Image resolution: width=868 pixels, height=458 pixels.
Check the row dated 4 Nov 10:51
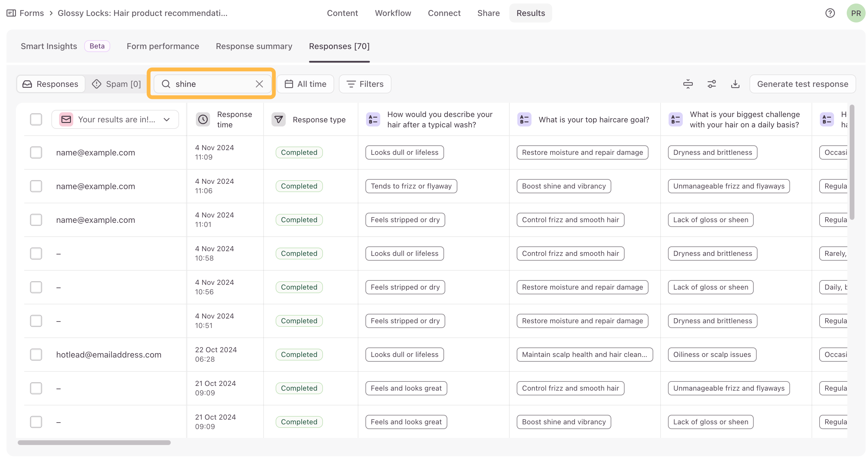point(36,321)
